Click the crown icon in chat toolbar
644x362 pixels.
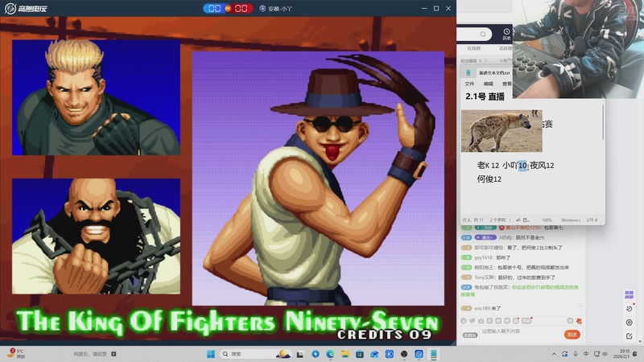[x=481, y=321]
